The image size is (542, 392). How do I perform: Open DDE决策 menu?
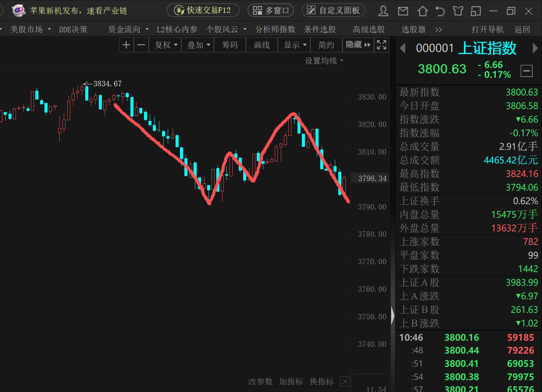[x=73, y=30]
